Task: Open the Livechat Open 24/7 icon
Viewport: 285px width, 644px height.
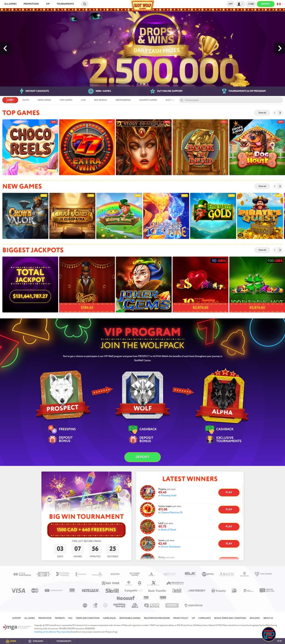Action: [x=269, y=634]
